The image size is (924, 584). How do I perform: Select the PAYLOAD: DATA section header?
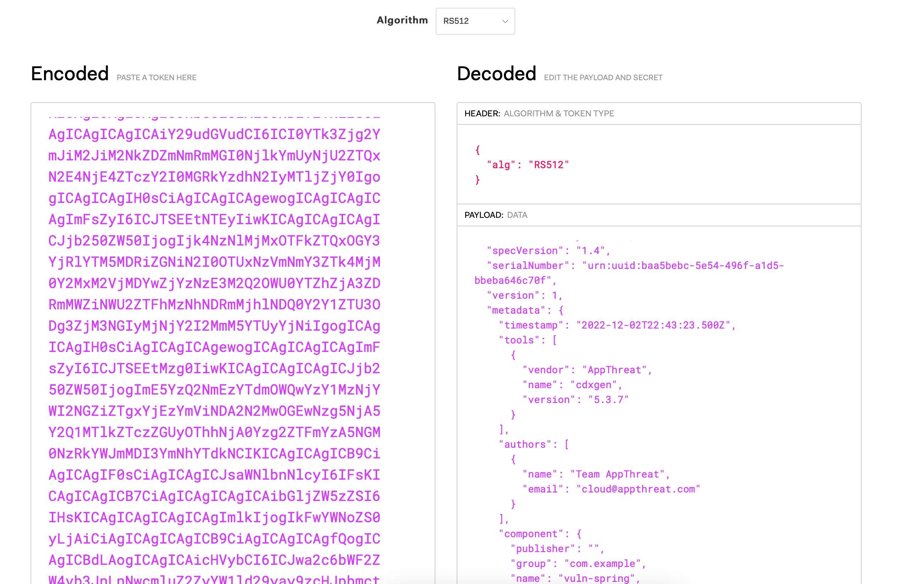coord(496,215)
